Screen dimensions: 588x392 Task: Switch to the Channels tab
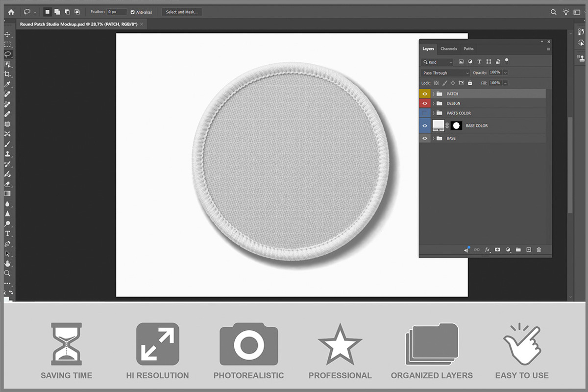448,49
